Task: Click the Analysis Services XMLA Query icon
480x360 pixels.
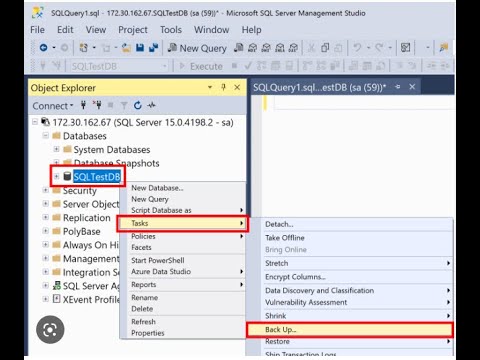Action: [x=280, y=48]
